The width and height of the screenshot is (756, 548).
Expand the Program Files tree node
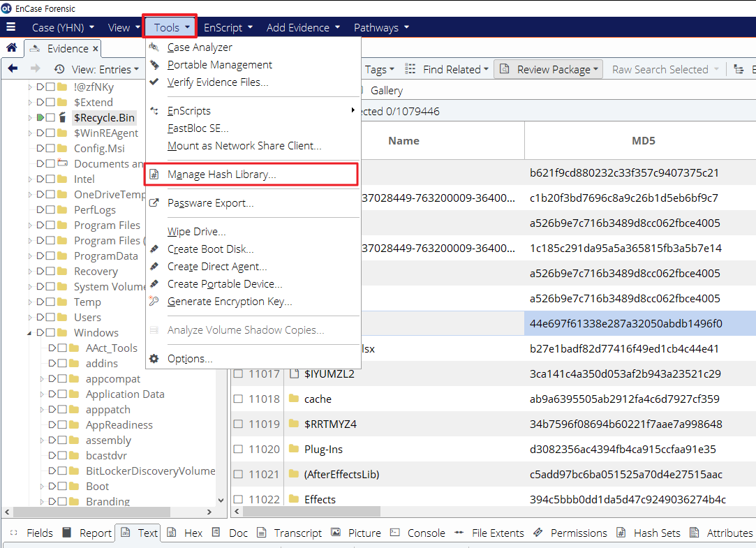click(29, 225)
